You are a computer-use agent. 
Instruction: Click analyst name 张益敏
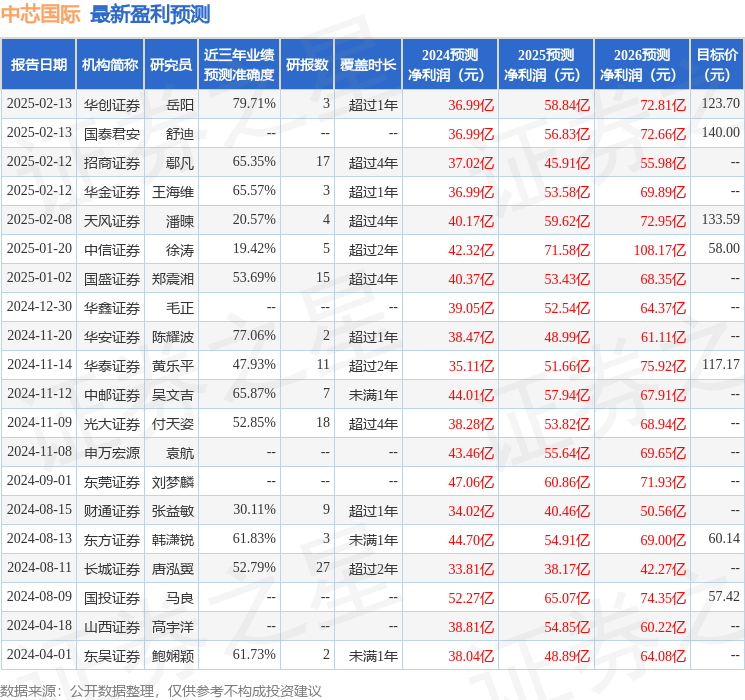(173, 511)
